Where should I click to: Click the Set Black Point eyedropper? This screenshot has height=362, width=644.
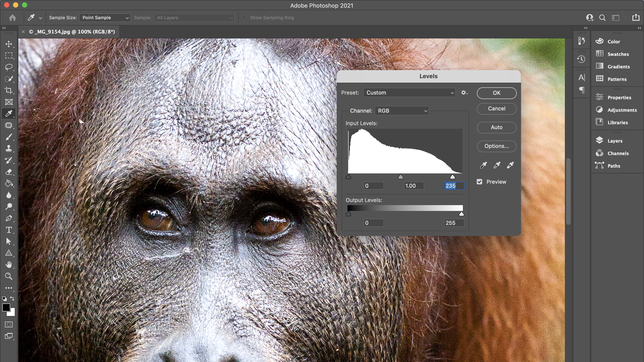483,165
